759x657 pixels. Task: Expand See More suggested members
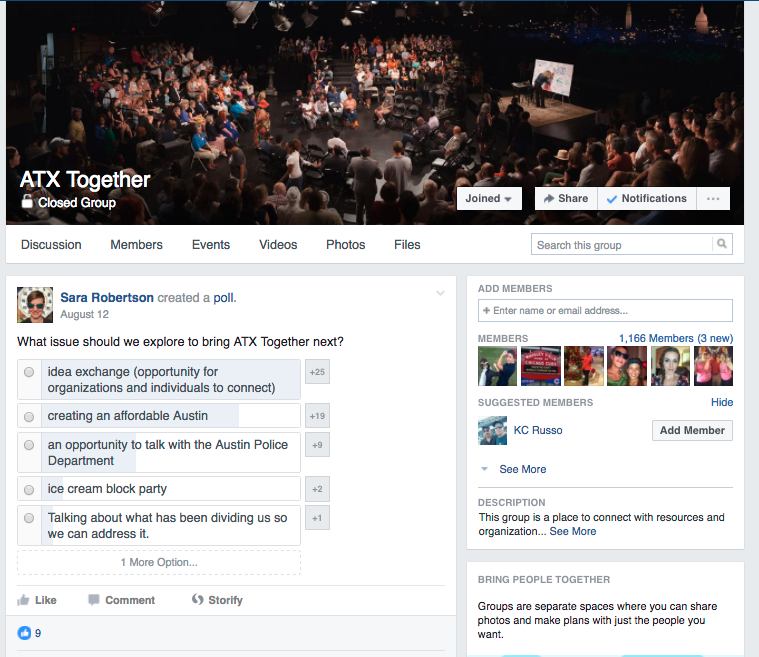tap(523, 469)
